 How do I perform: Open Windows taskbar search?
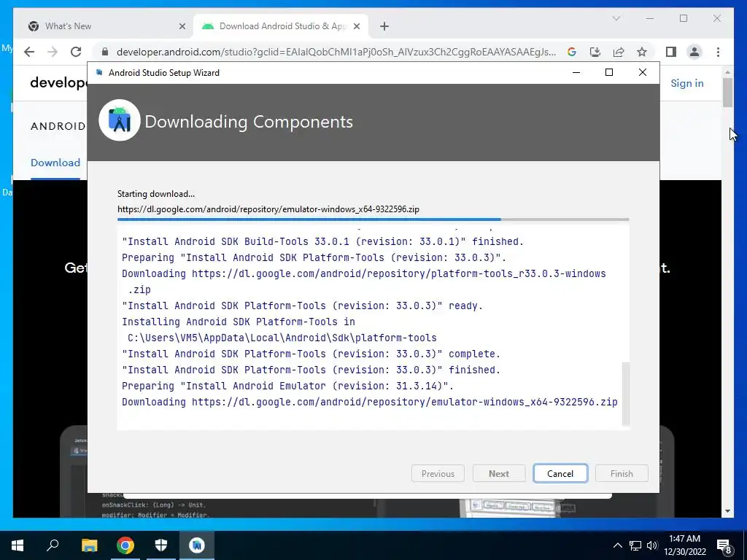pyautogui.click(x=53, y=545)
